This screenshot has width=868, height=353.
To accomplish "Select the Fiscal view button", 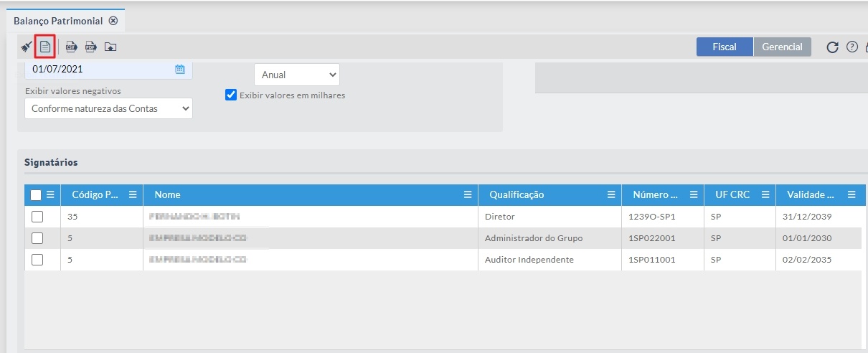I will click(x=725, y=47).
